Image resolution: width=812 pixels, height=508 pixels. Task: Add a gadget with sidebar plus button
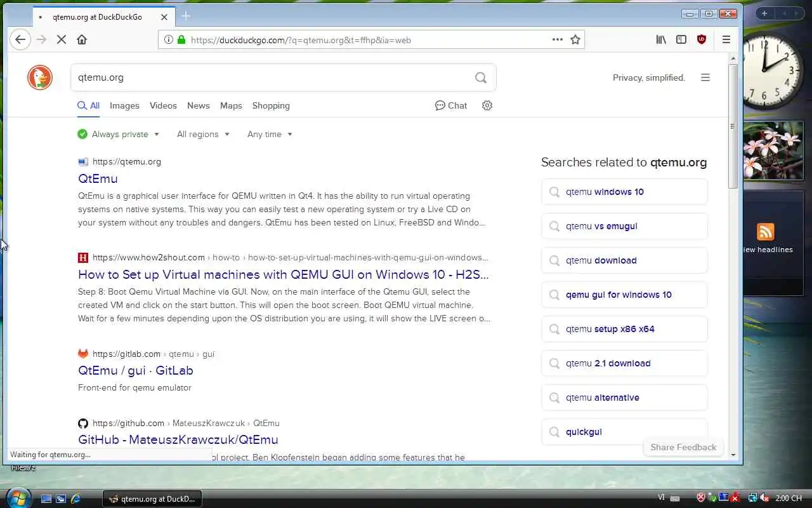(x=764, y=13)
